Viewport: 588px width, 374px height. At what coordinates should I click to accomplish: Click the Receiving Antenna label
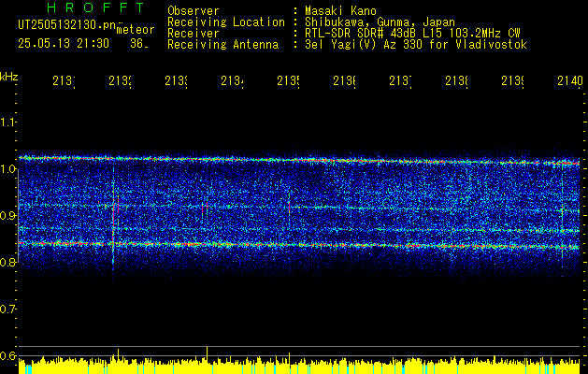tap(222, 45)
